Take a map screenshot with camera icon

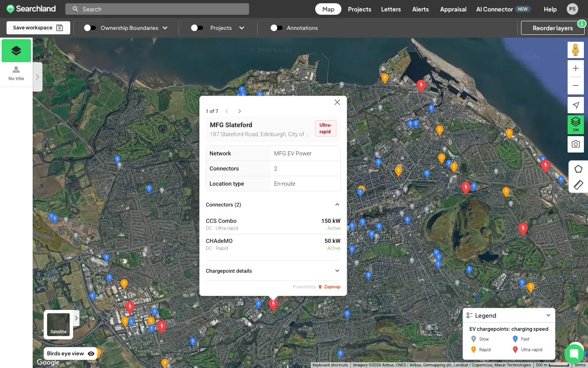(576, 144)
